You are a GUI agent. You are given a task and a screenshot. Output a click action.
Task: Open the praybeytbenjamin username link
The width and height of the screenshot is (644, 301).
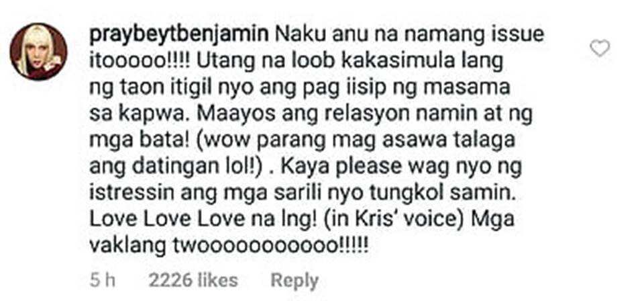tap(178, 36)
